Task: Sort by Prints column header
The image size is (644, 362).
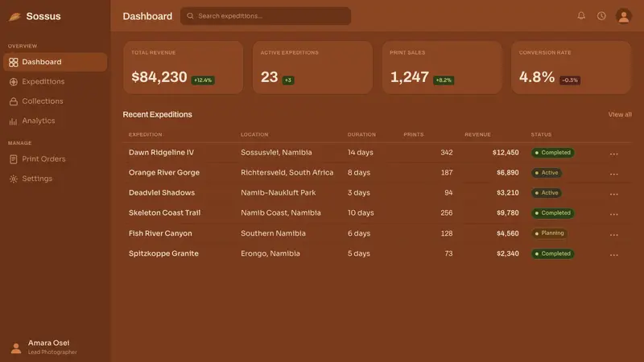Action: pyautogui.click(x=414, y=134)
